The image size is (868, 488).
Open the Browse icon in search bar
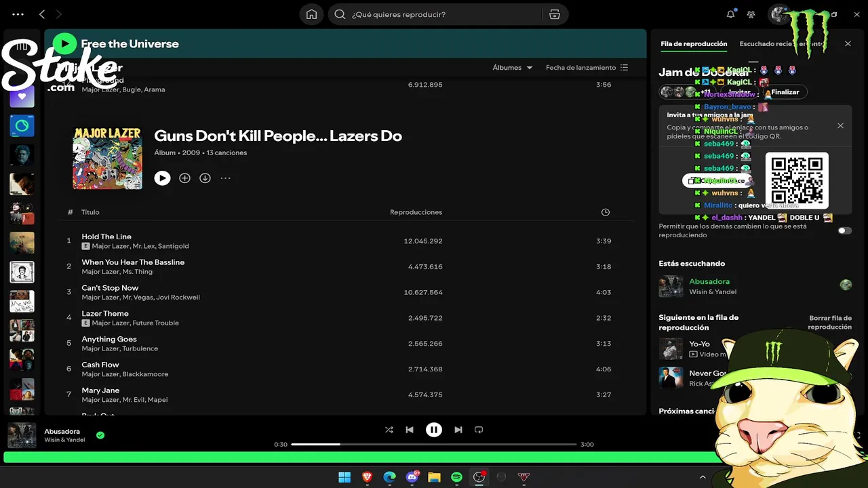[555, 14]
